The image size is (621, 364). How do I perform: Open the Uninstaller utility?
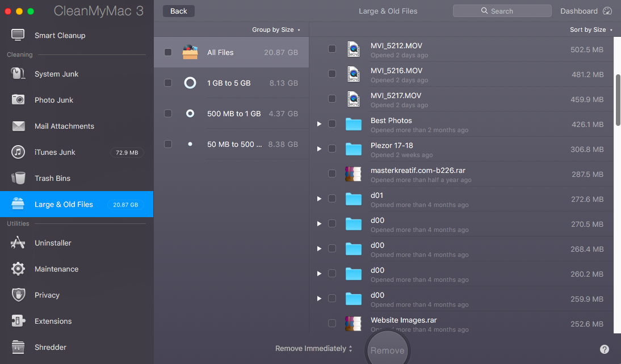pyautogui.click(x=53, y=243)
